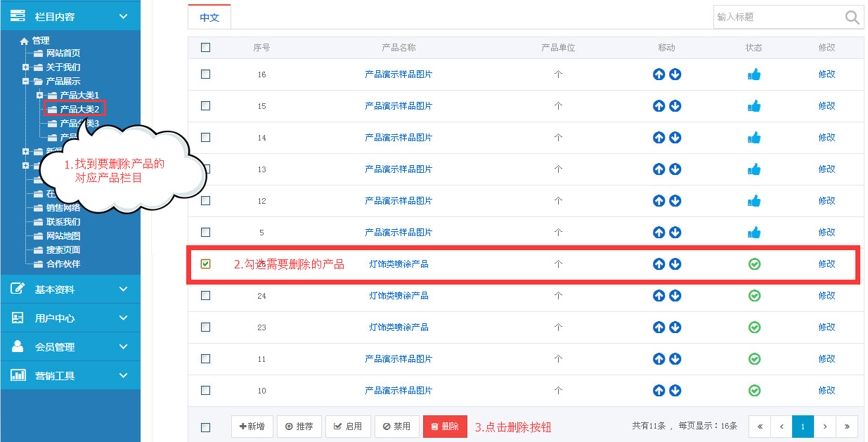Expand the 会员管理 sidebar section
868x442 pixels.
[70, 347]
